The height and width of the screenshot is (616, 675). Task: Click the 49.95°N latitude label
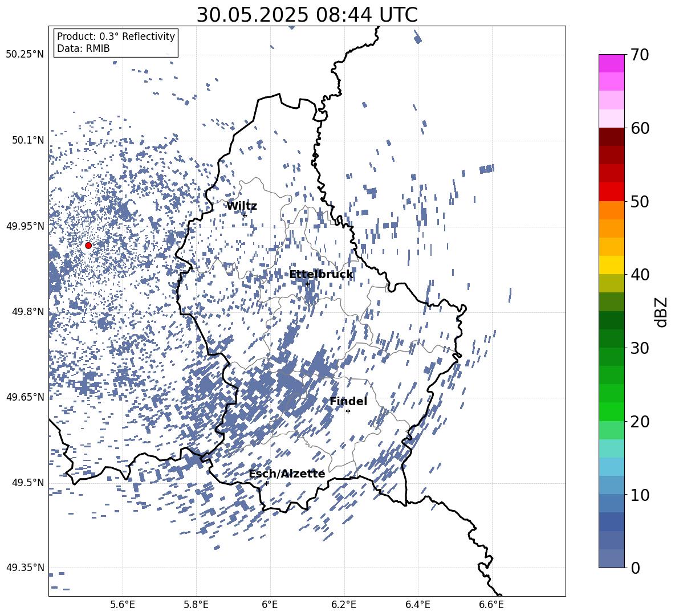click(25, 226)
